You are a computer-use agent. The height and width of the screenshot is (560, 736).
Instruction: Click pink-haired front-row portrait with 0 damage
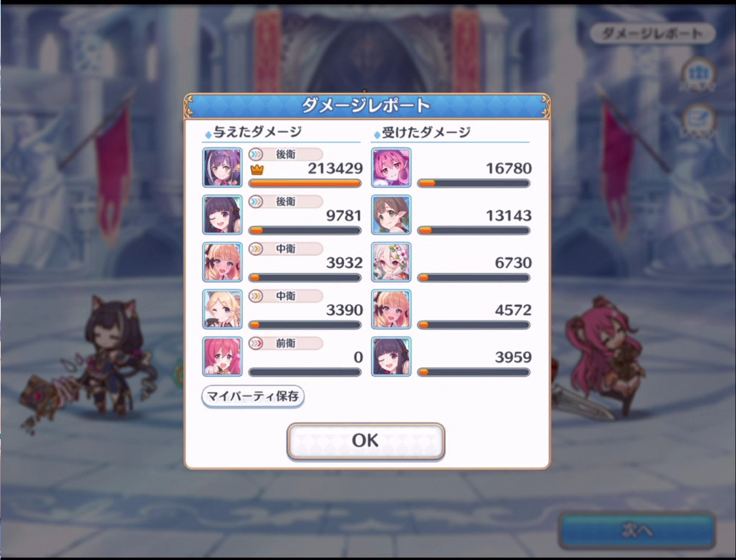point(222,356)
